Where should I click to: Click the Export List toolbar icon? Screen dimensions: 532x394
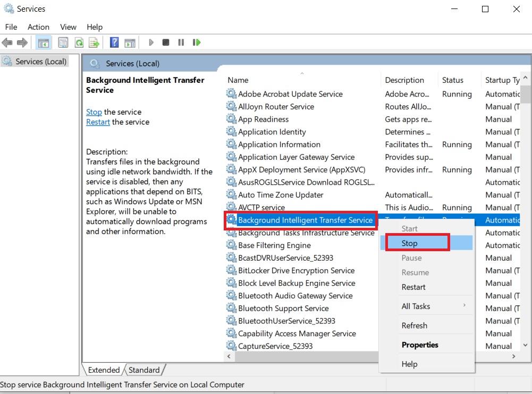(94, 42)
